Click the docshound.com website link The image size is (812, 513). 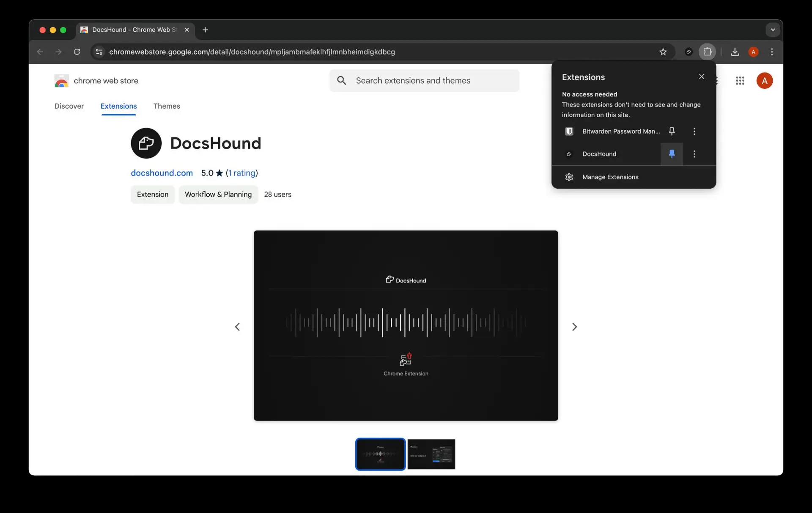click(162, 173)
